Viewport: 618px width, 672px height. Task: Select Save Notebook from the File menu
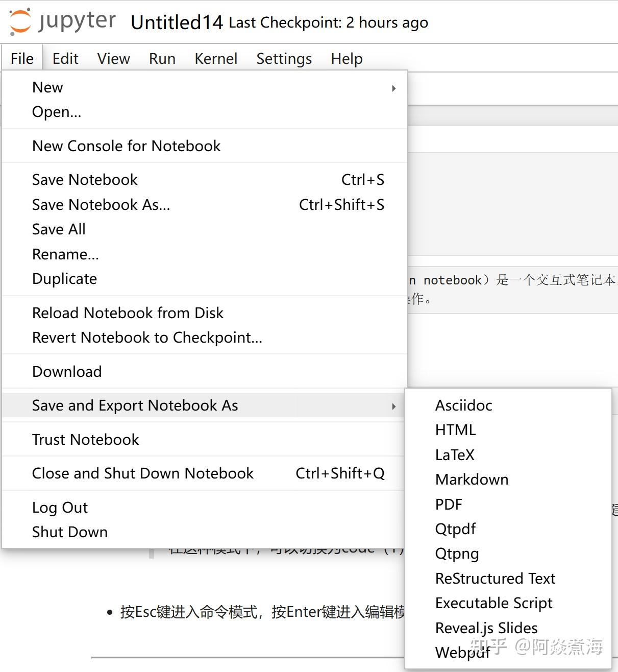pyautogui.click(x=85, y=179)
